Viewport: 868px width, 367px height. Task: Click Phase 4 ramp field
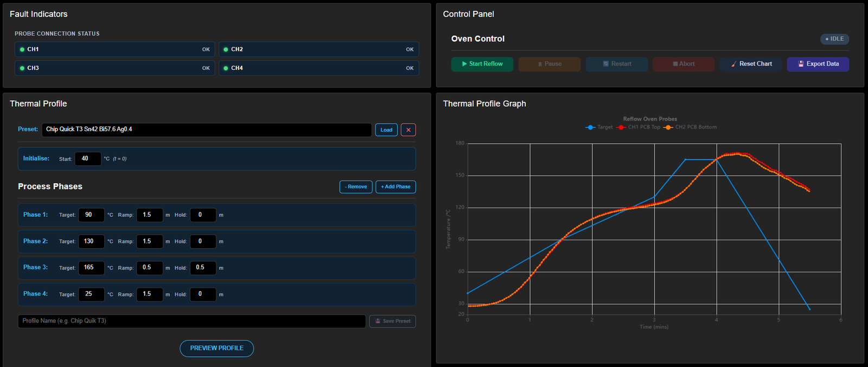pyautogui.click(x=150, y=294)
